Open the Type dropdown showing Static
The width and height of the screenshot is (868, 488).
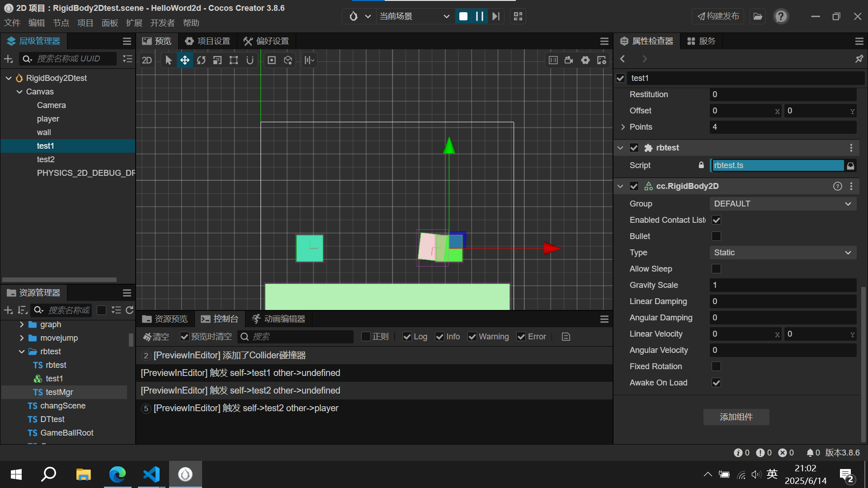783,253
